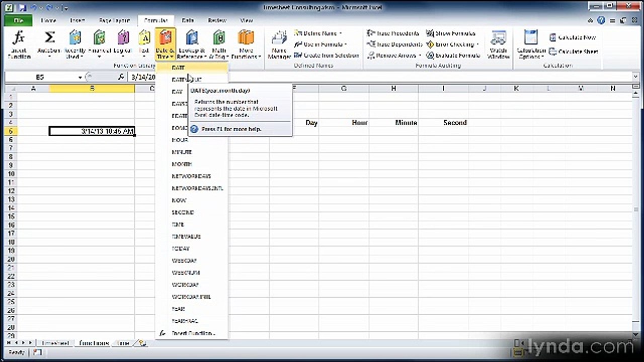Launch the Name Manager
This screenshot has height=362, width=644.
point(279,44)
